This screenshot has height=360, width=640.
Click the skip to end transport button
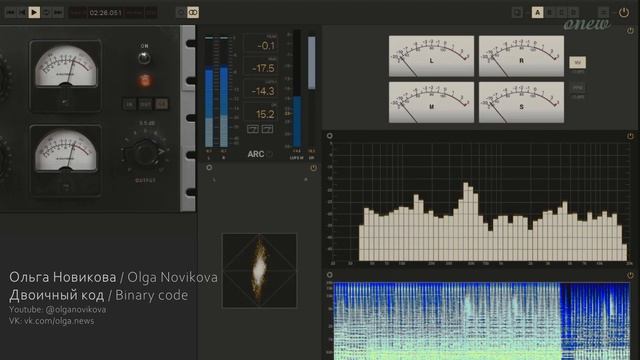pyautogui.click(x=58, y=13)
